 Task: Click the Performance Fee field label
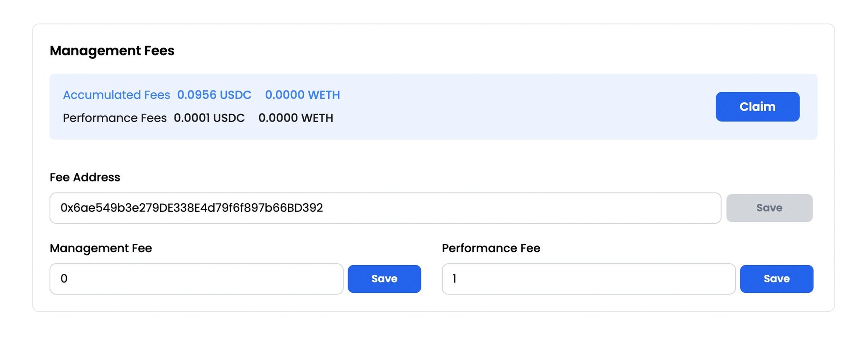point(491,248)
